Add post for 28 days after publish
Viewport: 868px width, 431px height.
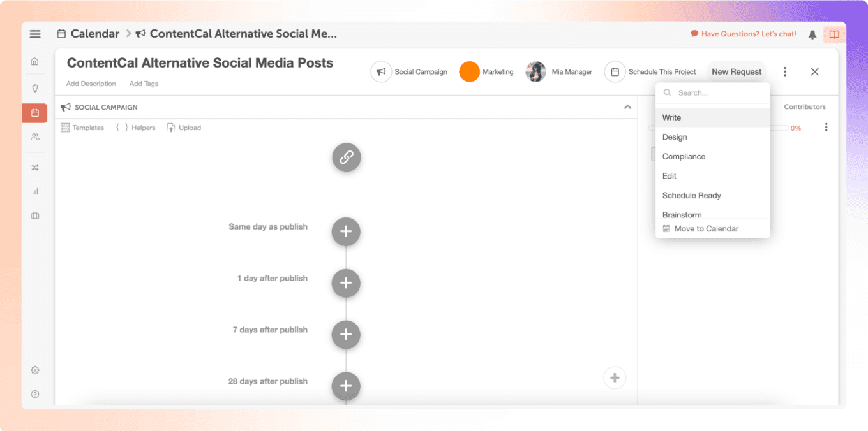pyautogui.click(x=346, y=386)
